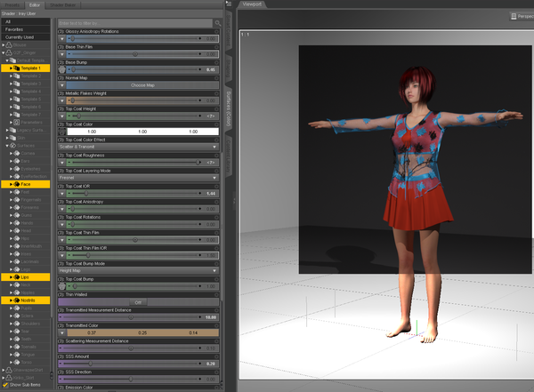The image size is (534, 392).
Task: Select Template 2 in the surface tree
Action: click(x=30, y=76)
